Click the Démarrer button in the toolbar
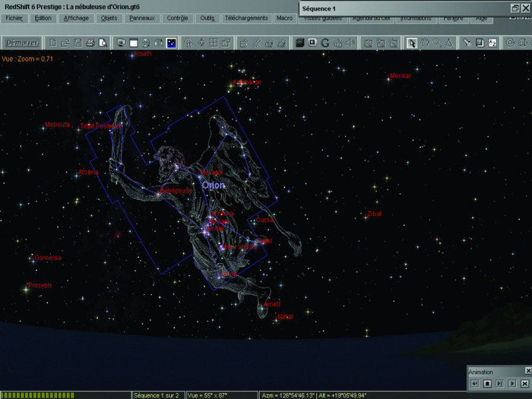532x399 pixels. (22, 43)
